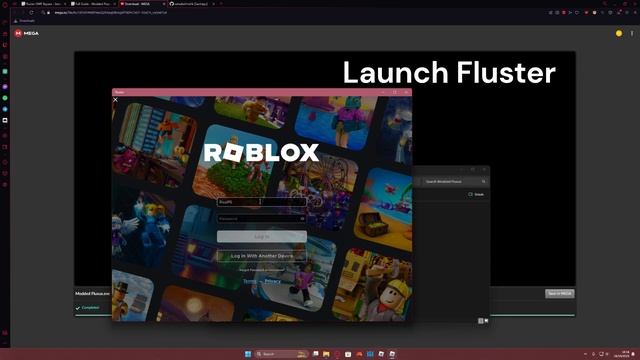Click the green checkmark beside Completed in MEGA

pos(78,308)
